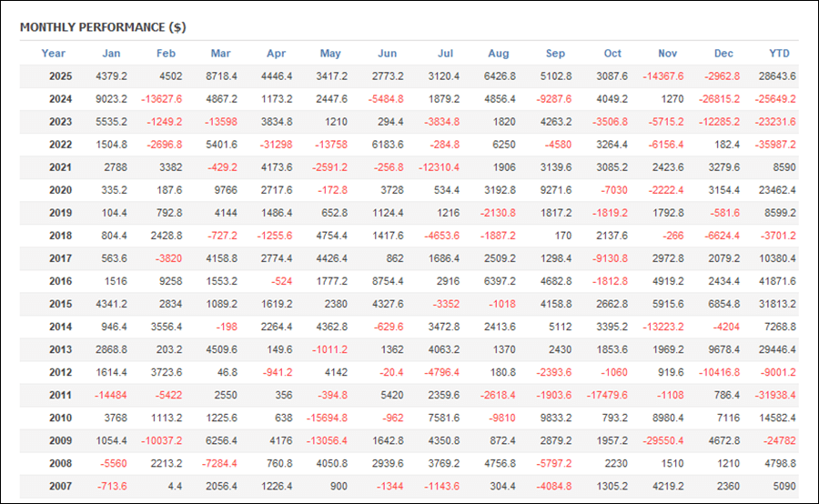Select the Sep column header
The height and width of the screenshot is (504, 819).
point(555,54)
